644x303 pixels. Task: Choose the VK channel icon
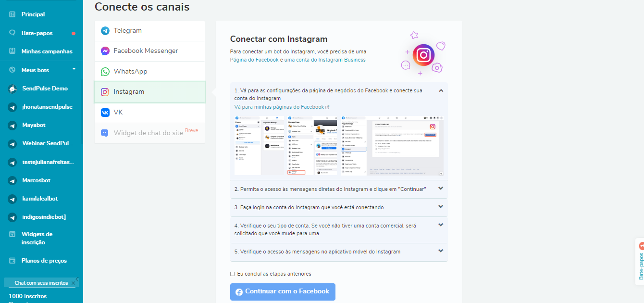click(x=105, y=113)
